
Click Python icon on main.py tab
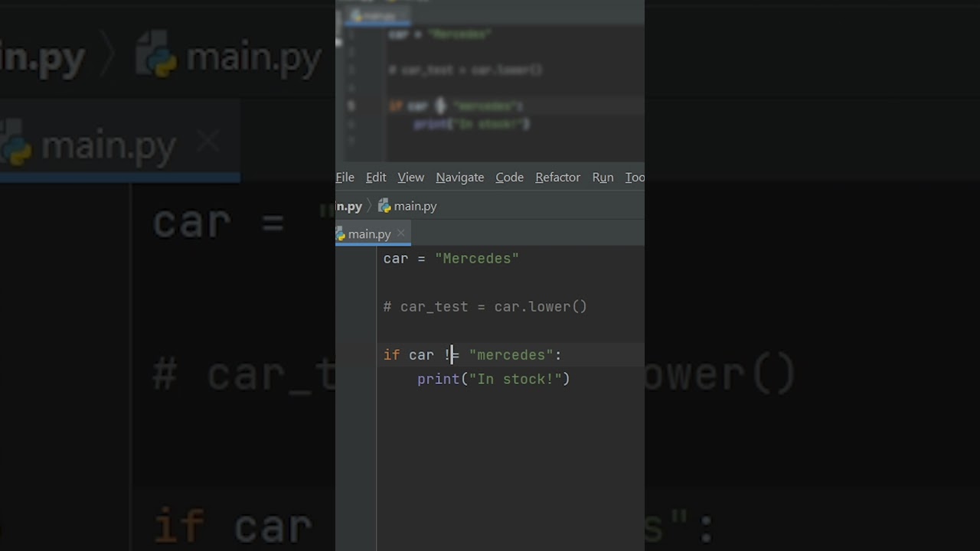point(340,235)
